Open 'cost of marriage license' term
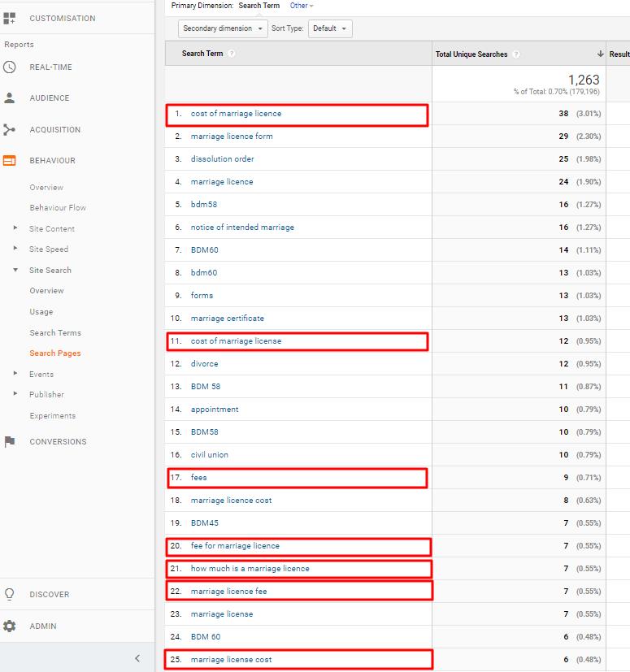 tap(237, 341)
